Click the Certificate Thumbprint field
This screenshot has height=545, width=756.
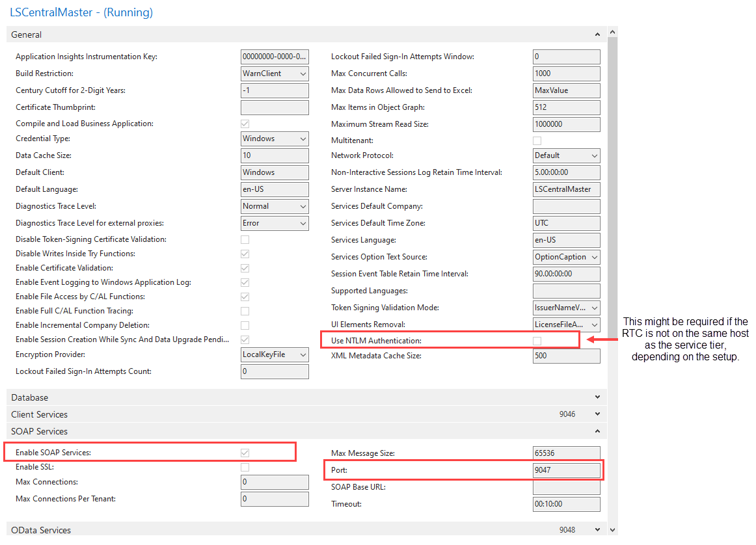click(x=275, y=107)
